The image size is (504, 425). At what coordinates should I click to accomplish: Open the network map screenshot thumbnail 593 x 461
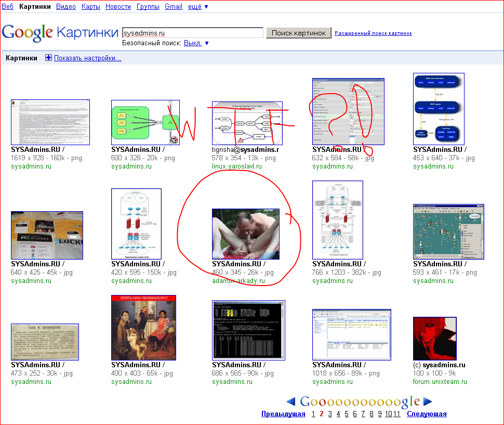448,231
